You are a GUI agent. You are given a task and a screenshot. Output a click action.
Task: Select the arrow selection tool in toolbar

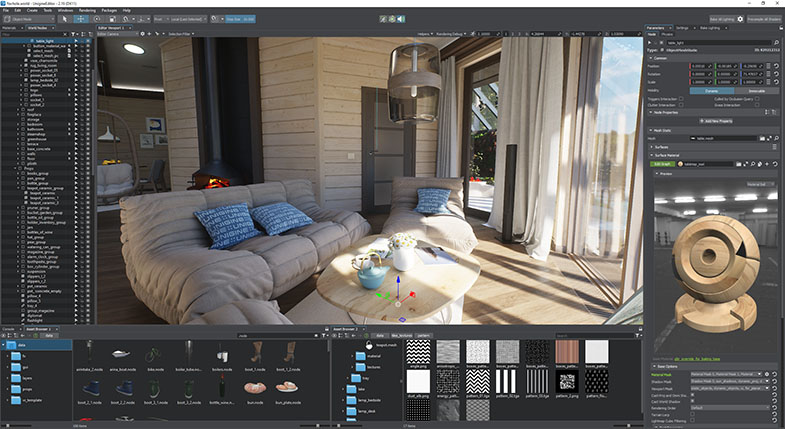64,19
